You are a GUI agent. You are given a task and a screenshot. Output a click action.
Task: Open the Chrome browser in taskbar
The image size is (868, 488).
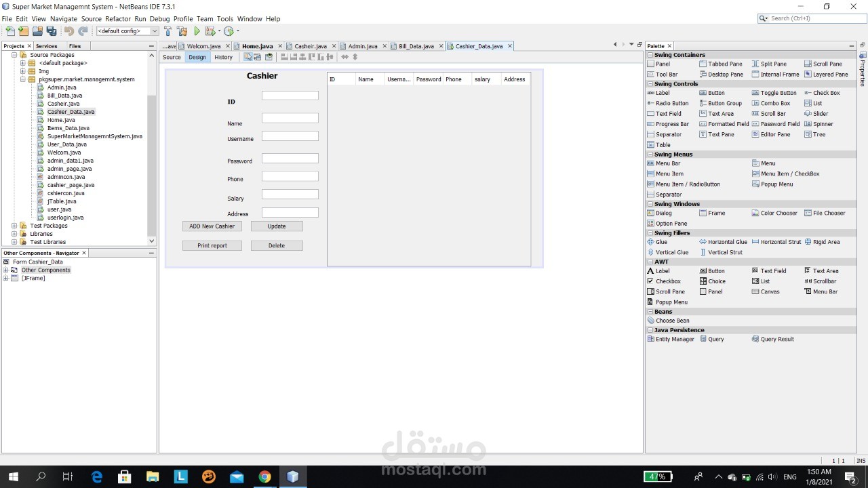tap(264, 476)
